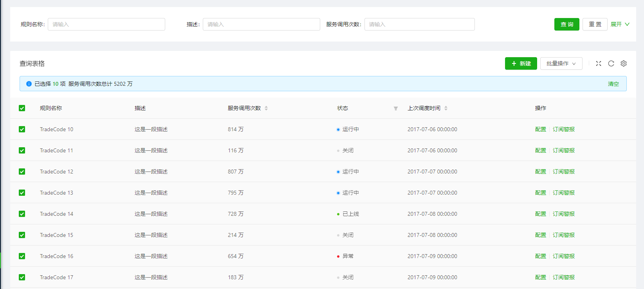Click 配置 for TradeCode 12
The image size is (644, 289).
541,172
